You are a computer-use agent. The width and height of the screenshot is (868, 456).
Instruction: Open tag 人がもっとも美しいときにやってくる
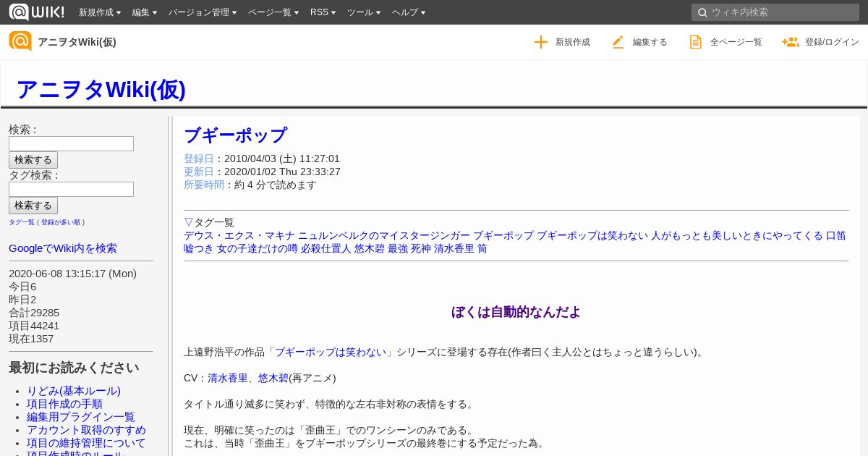coord(737,235)
